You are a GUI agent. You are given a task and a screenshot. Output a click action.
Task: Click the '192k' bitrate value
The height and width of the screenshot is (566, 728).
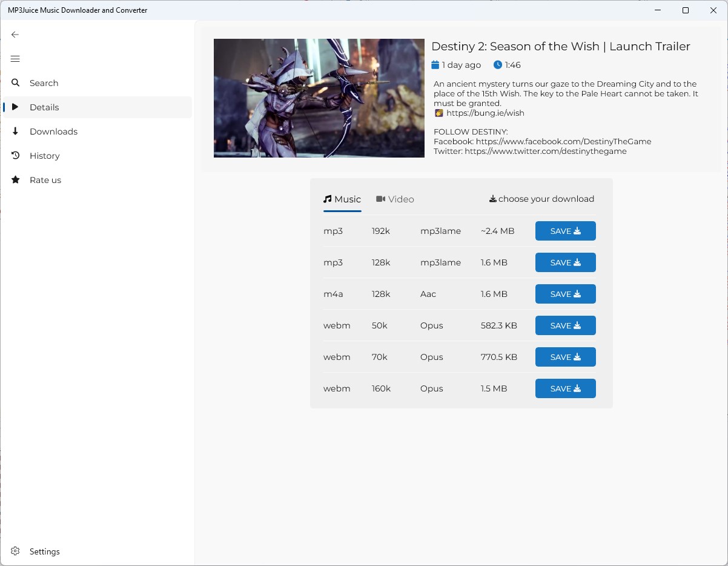point(381,231)
